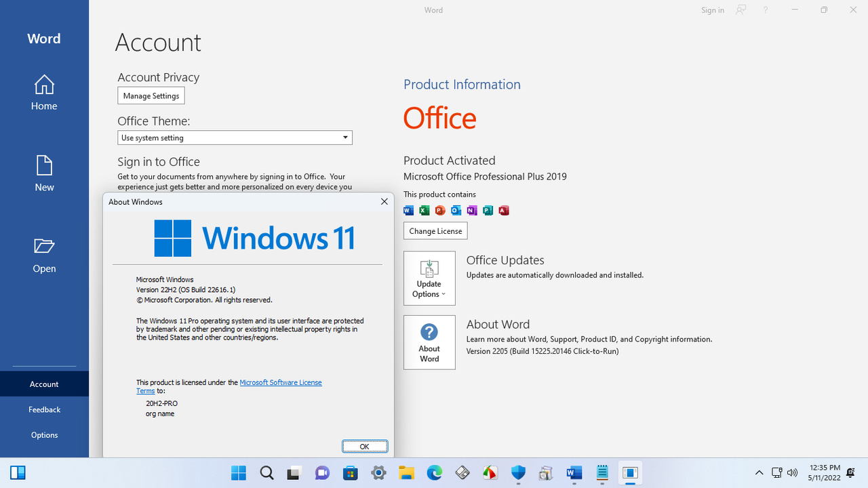The width and height of the screenshot is (868, 488).
Task: Click the Access icon in product list
Action: coord(504,210)
